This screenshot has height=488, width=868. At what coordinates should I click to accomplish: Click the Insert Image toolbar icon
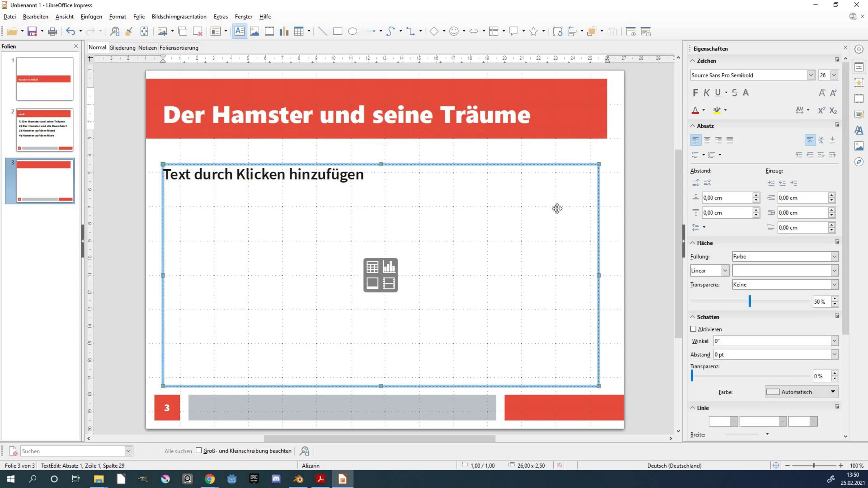(254, 31)
